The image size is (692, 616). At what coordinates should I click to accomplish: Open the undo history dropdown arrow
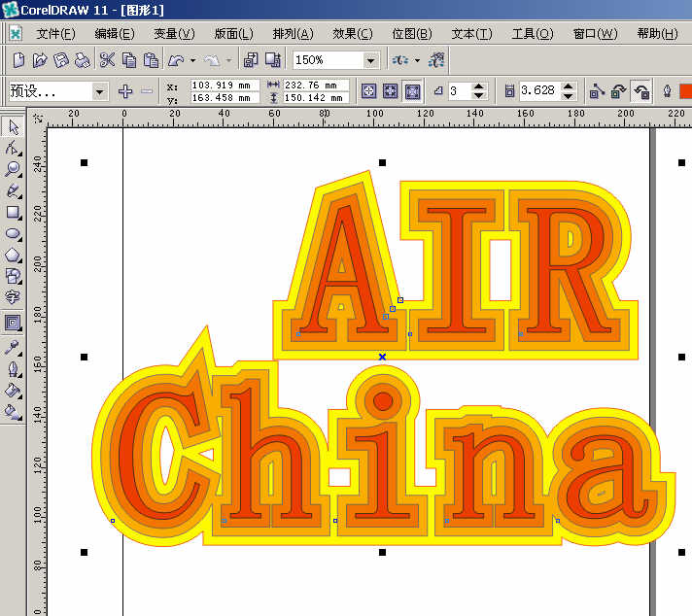[192, 60]
